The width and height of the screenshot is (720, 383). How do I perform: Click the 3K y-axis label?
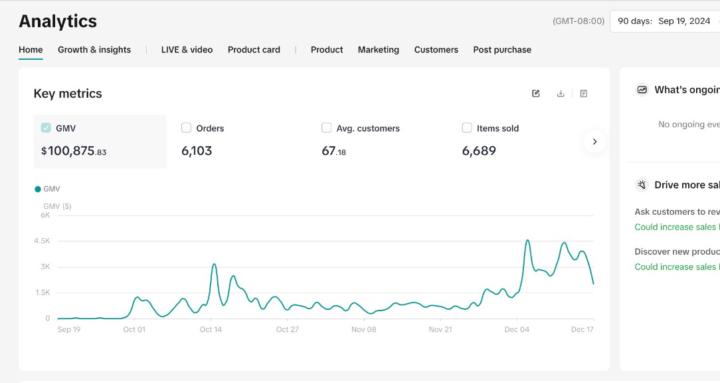(x=45, y=267)
